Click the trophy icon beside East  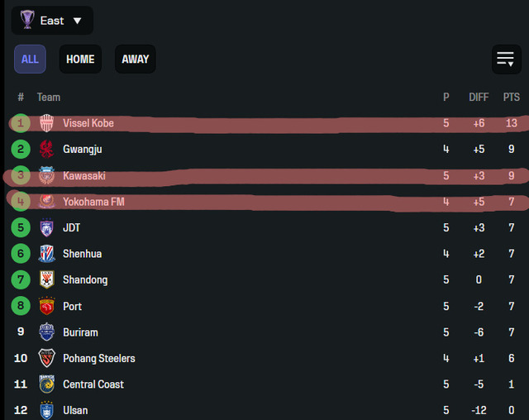pyautogui.click(x=27, y=20)
